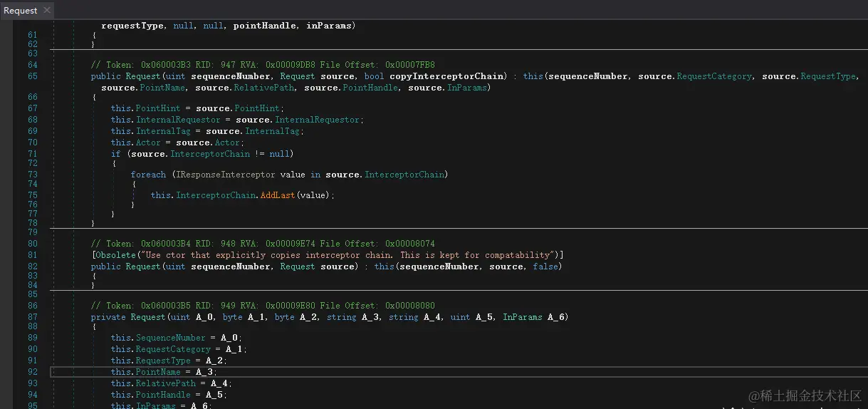
Task: Open InParams type in line 87 signature
Action: [523, 317]
